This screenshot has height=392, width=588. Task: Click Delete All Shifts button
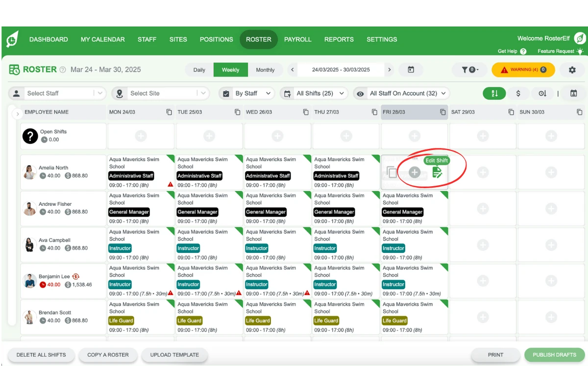(41, 355)
